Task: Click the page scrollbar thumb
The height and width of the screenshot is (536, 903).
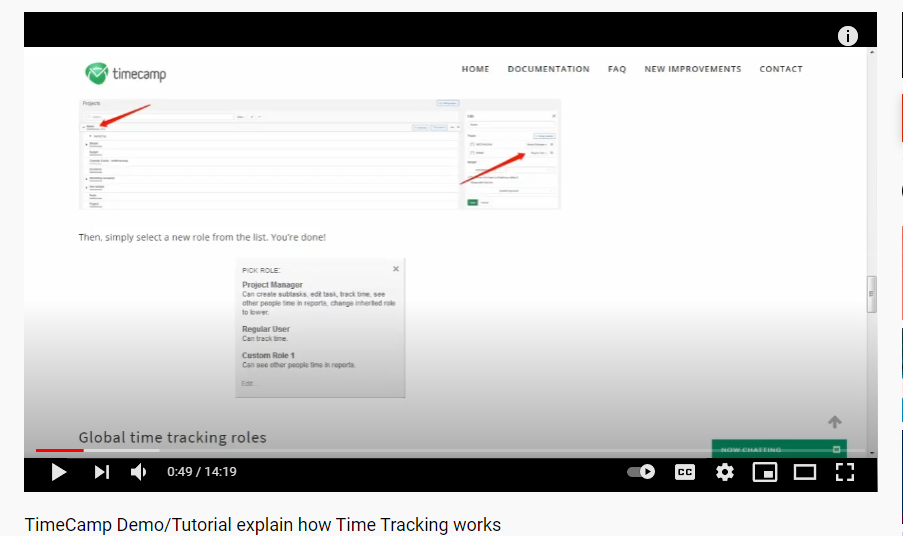Action: 872,294
